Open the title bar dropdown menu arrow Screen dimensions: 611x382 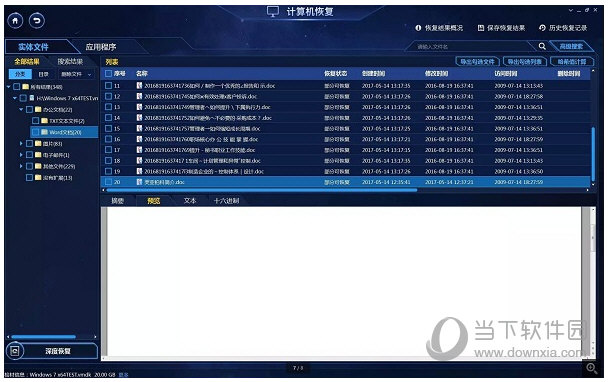coord(570,11)
